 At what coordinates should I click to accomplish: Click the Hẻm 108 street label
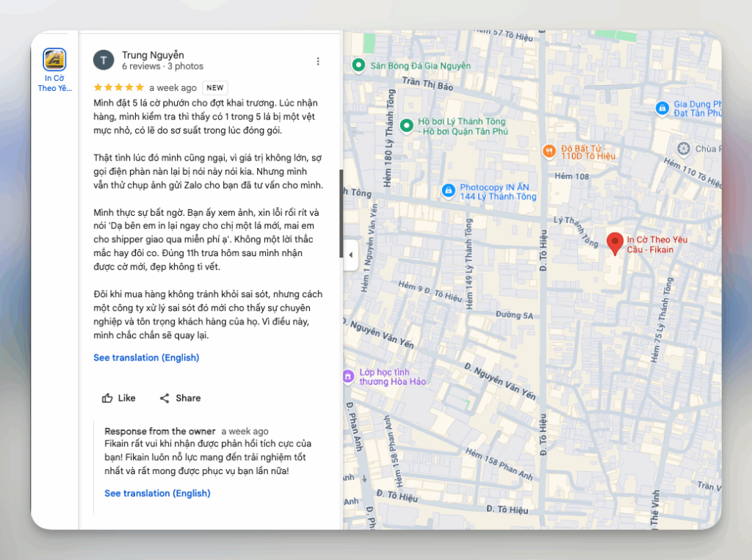click(x=571, y=176)
